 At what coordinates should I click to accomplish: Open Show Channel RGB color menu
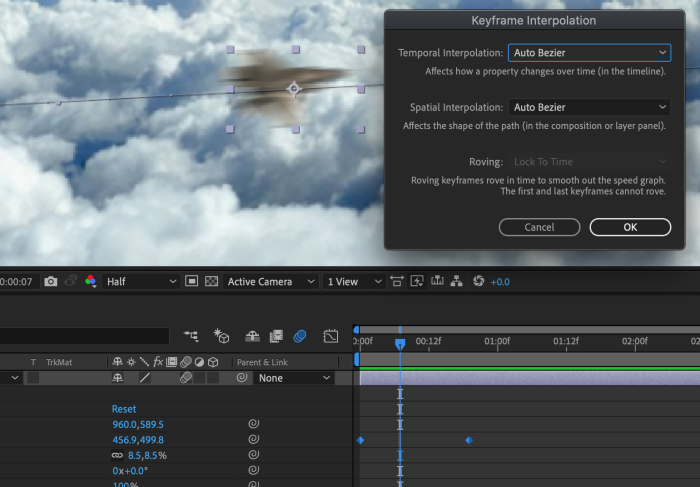[91, 281]
